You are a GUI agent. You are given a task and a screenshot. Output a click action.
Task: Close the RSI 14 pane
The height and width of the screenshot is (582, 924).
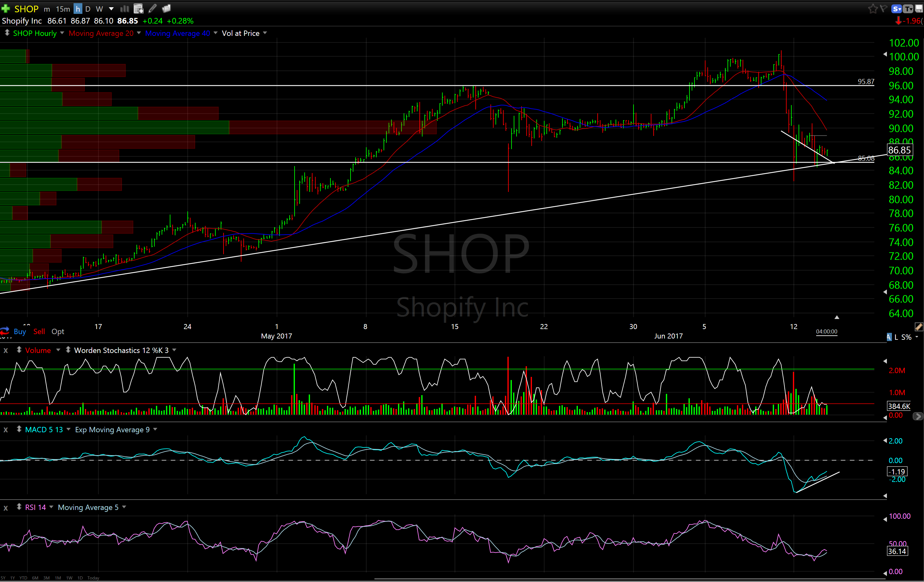(x=5, y=507)
